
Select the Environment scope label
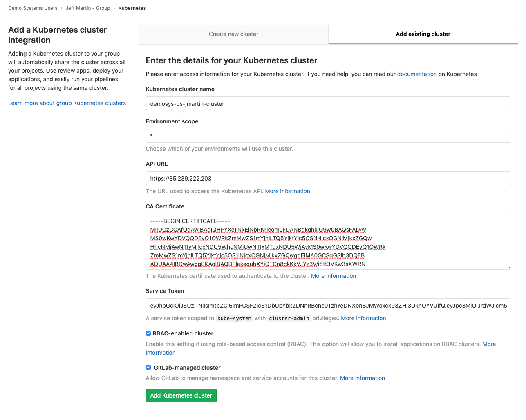click(172, 121)
